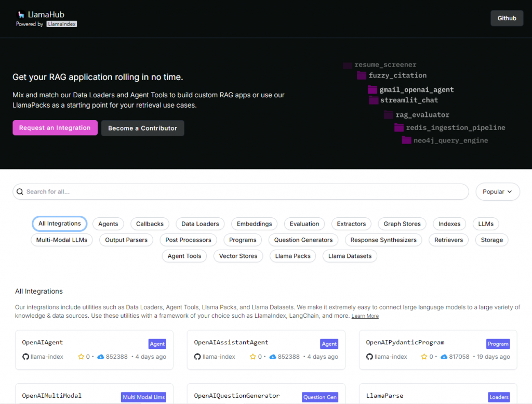This screenshot has width=532, height=404.
Task: Filter by Agent Tools category
Action: [x=184, y=256]
